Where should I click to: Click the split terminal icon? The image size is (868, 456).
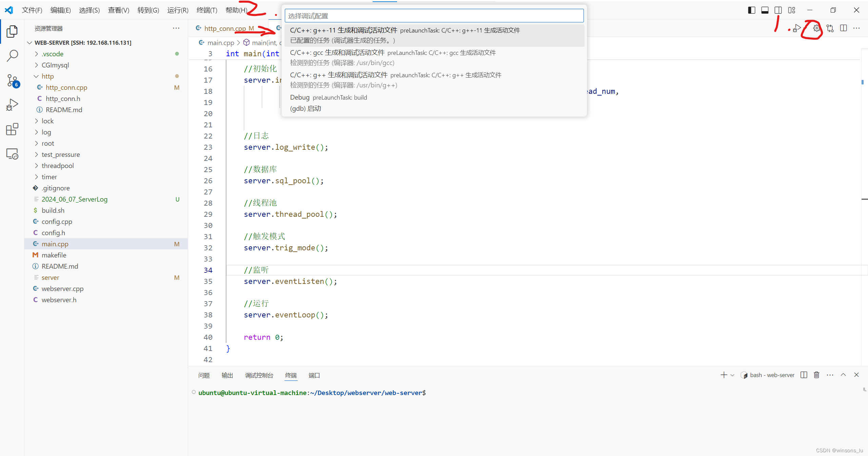[x=804, y=375]
